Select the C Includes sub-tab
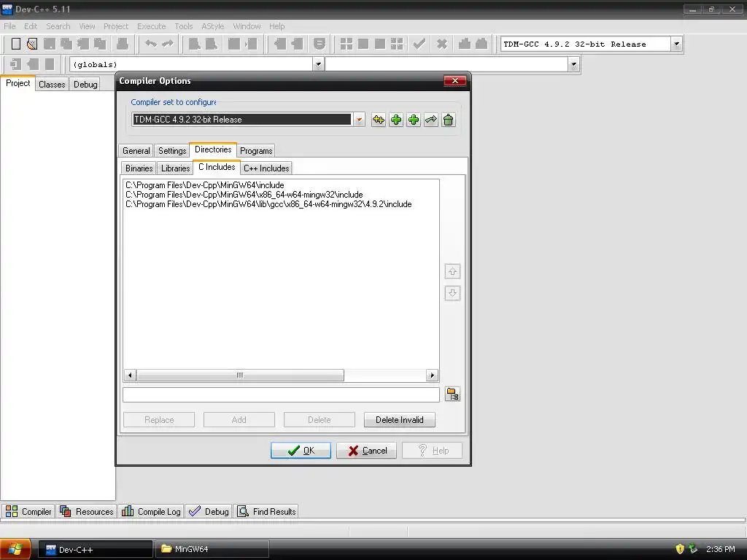The image size is (747, 560). [217, 167]
